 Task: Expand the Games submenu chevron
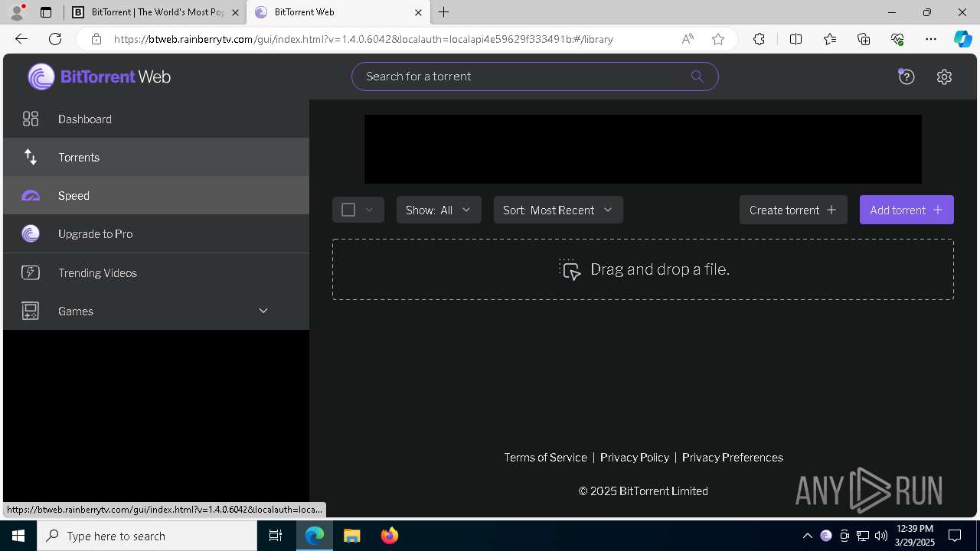263,311
